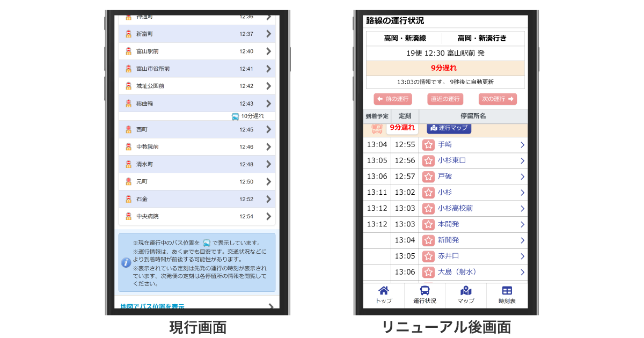This screenshot has height=338, width=644.
Task: Open the 小杉東口 stop link
Action: 452,160
